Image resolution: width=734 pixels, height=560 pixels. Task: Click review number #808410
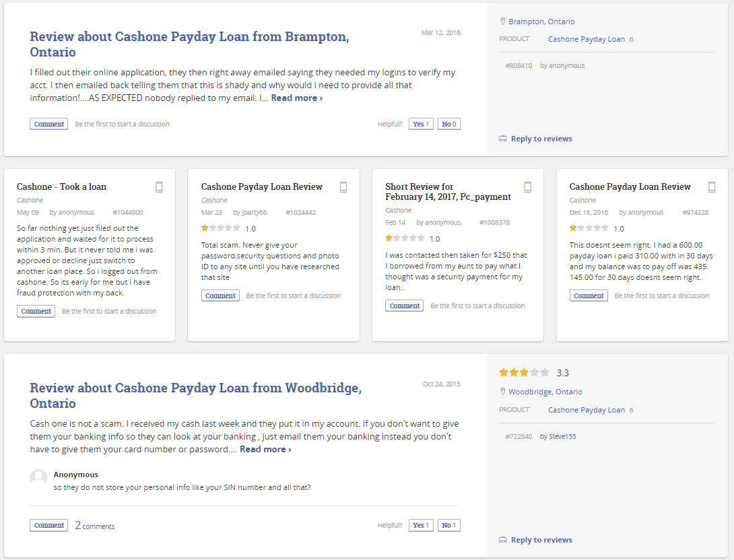point(519,65)
